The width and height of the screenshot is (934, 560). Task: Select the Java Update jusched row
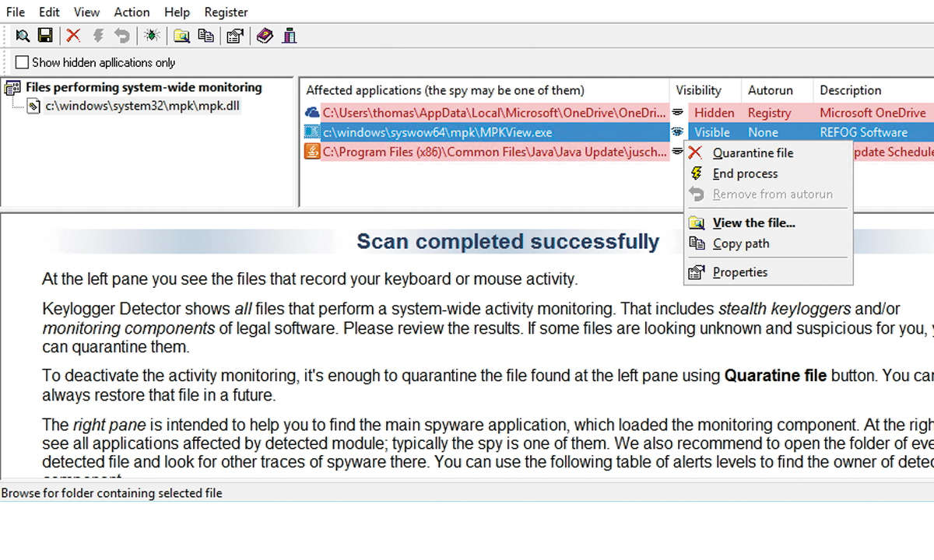(494, 152)
